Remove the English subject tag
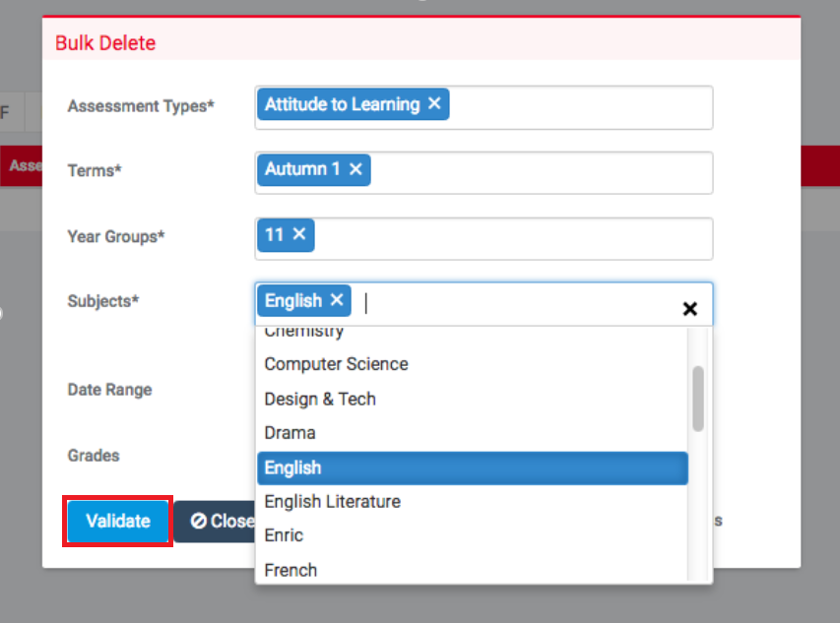This screenshot has width=840, height=623. click(337, 300)
